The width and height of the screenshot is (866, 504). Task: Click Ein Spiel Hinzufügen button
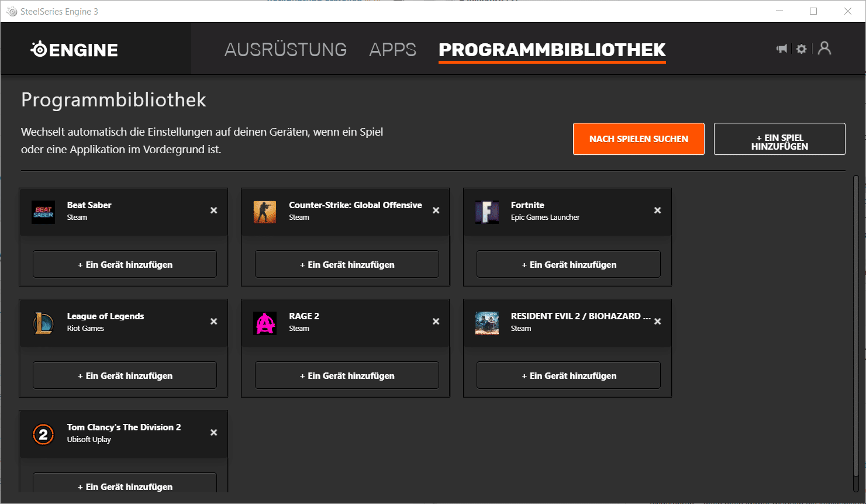pos(779,139)
